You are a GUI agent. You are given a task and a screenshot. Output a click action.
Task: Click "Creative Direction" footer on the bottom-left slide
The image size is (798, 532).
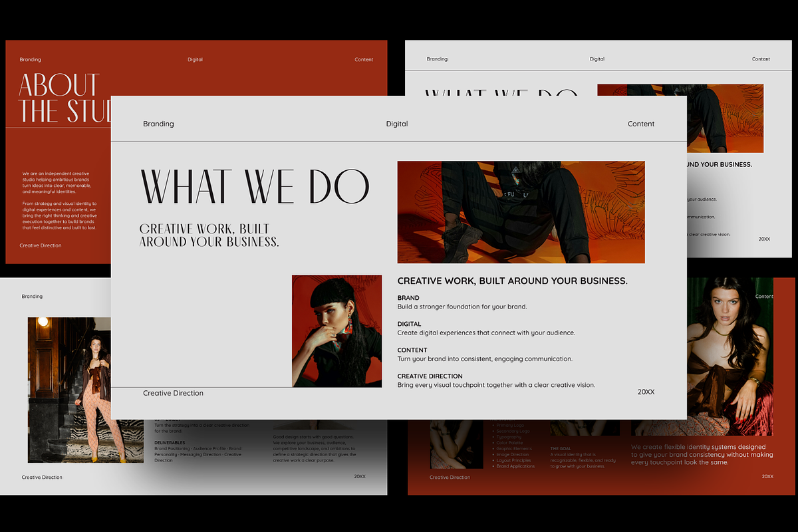click(42, 477)
